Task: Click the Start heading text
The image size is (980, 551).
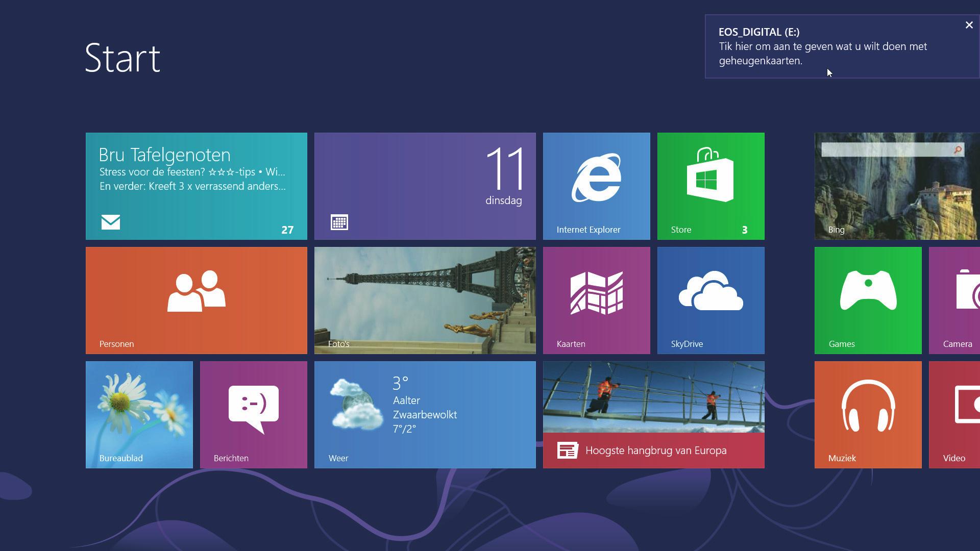Action: coord(122,58)
